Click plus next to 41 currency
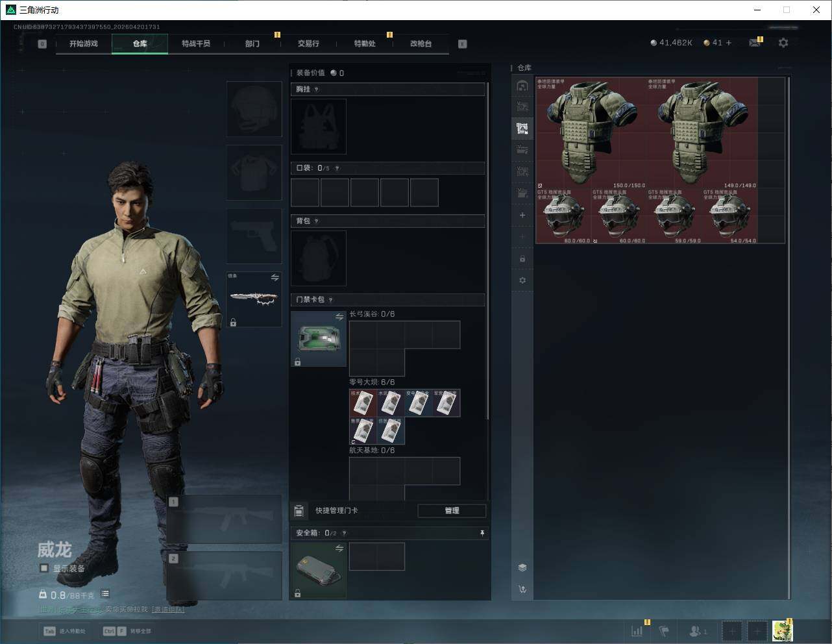The image size is (832, 644). [x=729, y=43]
